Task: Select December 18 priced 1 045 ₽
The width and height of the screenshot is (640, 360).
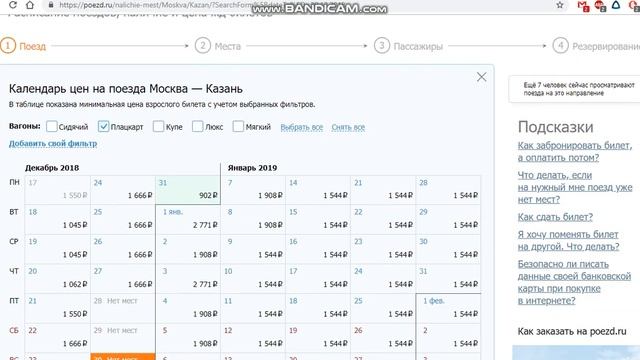Action: [58, 220]
